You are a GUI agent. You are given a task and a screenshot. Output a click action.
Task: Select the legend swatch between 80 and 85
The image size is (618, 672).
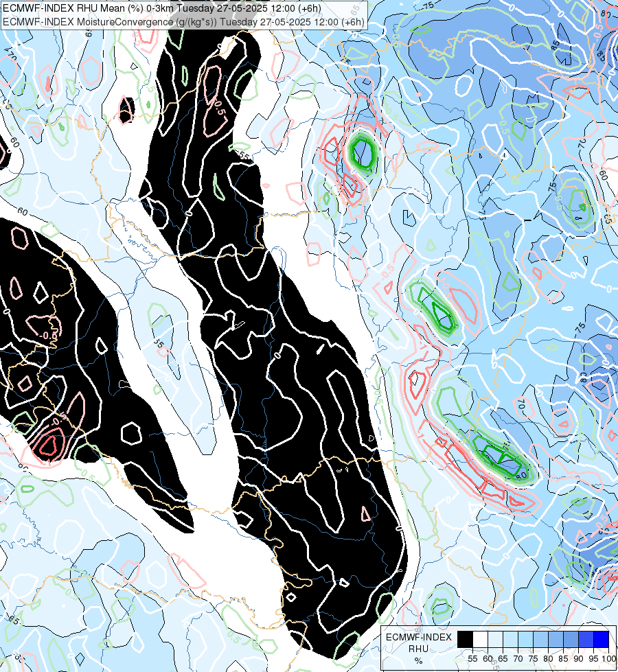[x=556, y=640]
